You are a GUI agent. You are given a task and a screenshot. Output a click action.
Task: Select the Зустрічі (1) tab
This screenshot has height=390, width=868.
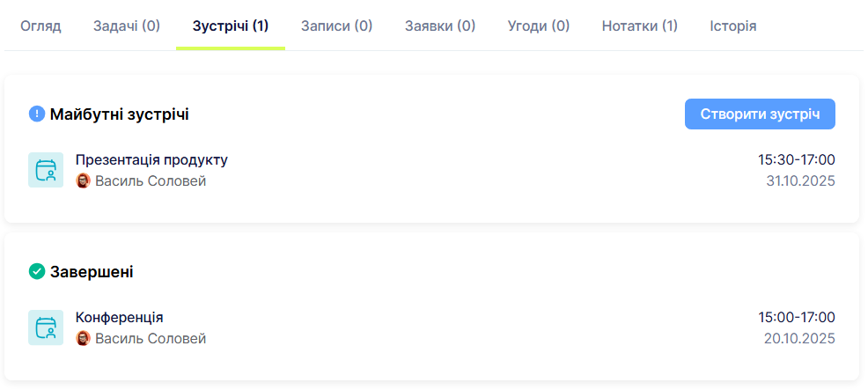(231, 26)
